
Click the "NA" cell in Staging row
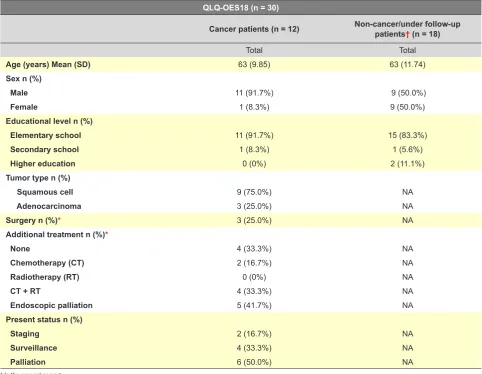coord(407,334)
